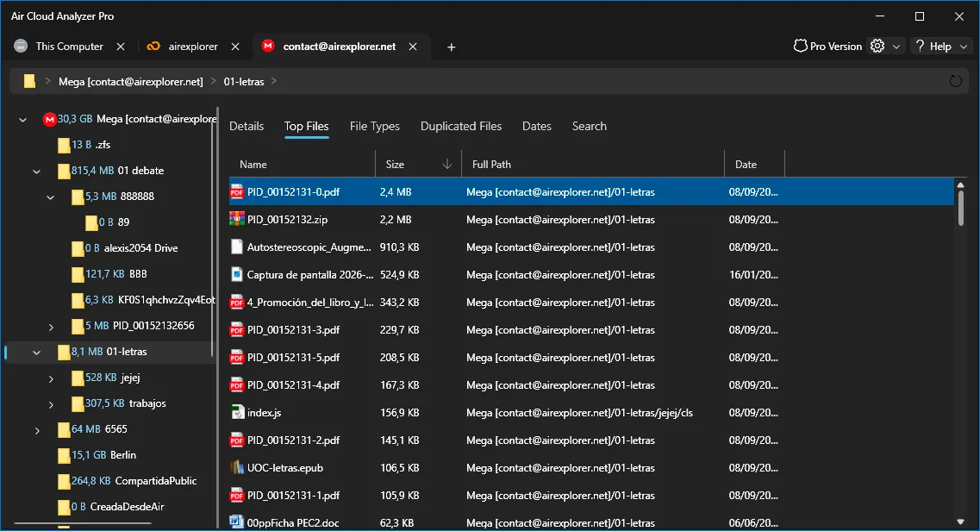Collapse the 01-letras folder
This screenshot has width=980, height=531.
tap(36, 353)
